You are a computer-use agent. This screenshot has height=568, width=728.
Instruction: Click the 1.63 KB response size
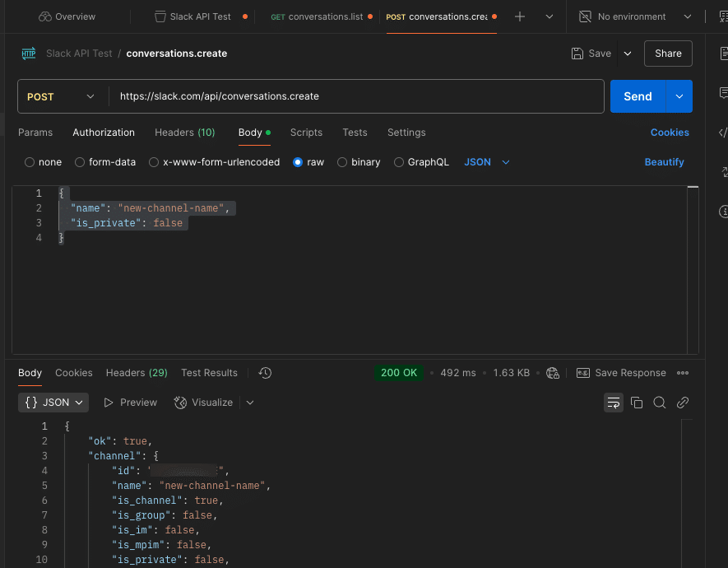(x=511, y=373)
